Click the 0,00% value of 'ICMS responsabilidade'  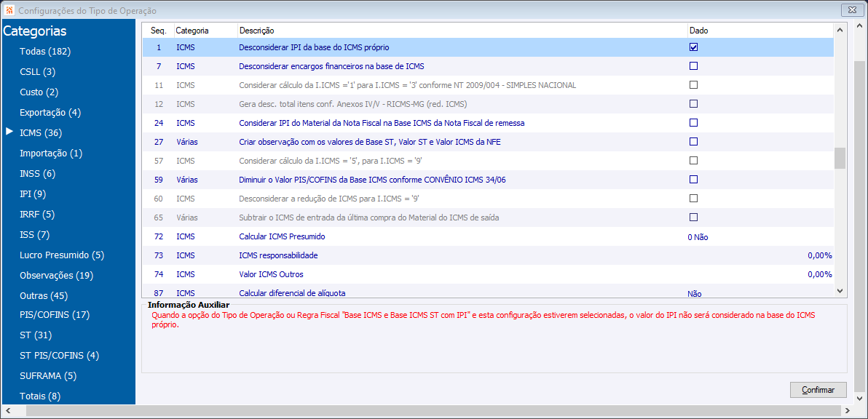point(820,255)
